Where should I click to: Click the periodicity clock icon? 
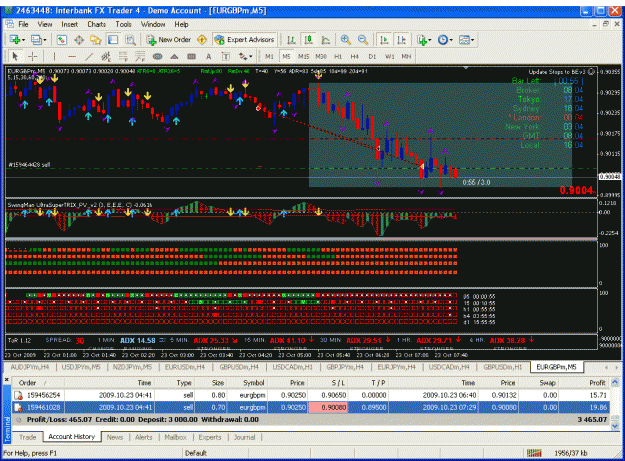pos(442,40)
